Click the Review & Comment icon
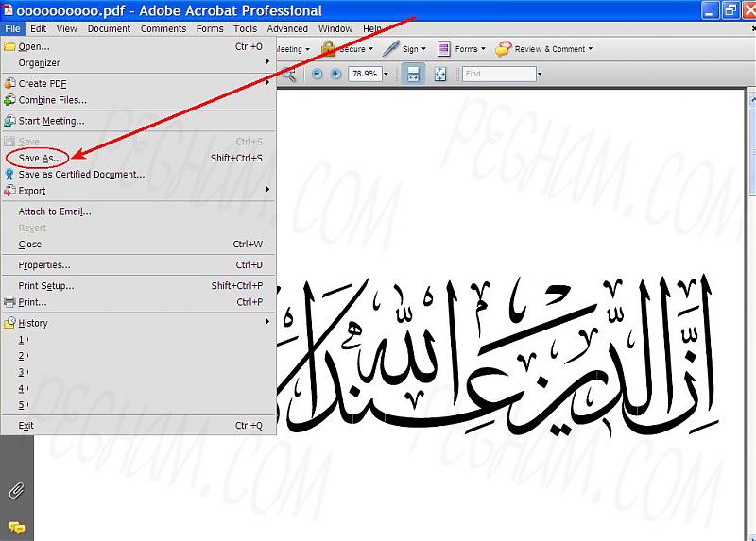This screenshot has width=756, height=541. 503,49
